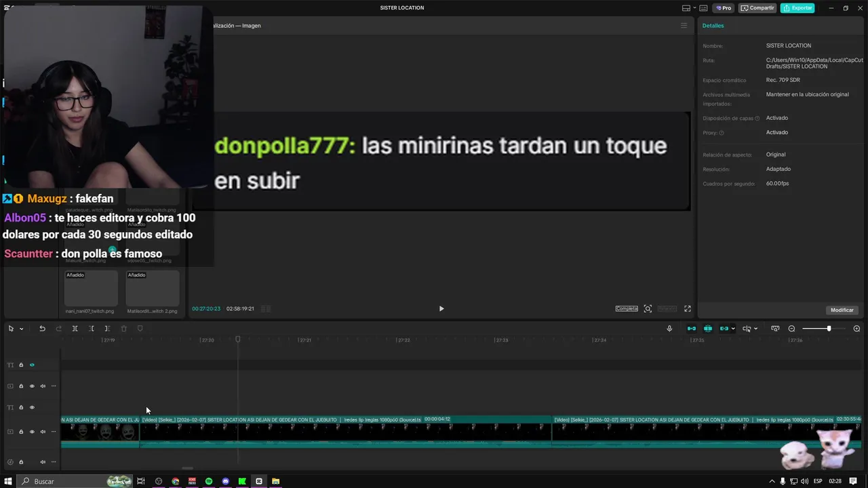Lock the main video track

pyautogui.click(x=21, y=432)
